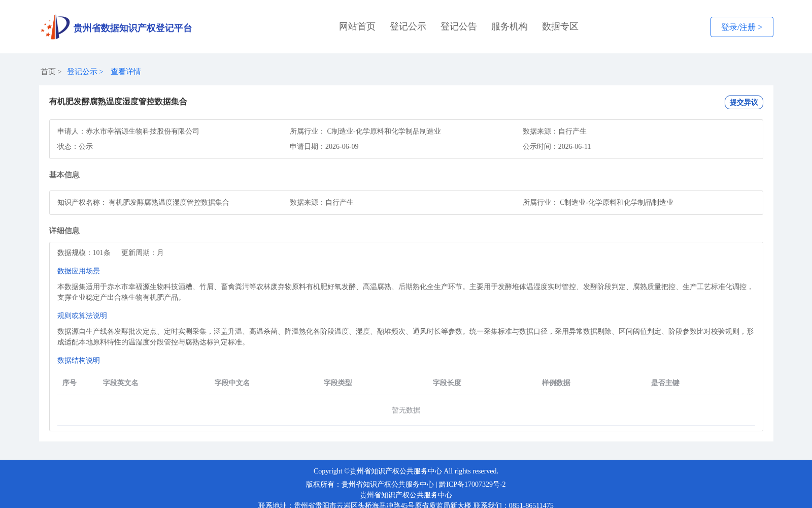Click the footer Copyright line
812x508 pixels.
406,471
